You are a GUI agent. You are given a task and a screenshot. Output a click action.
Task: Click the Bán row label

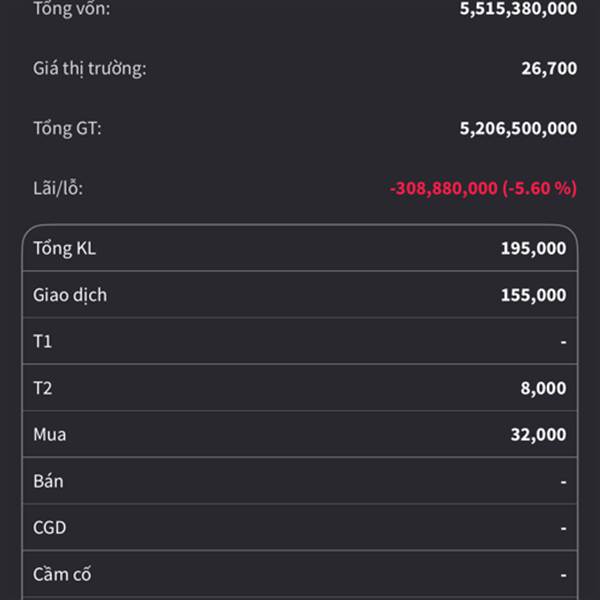pos(48,481)
